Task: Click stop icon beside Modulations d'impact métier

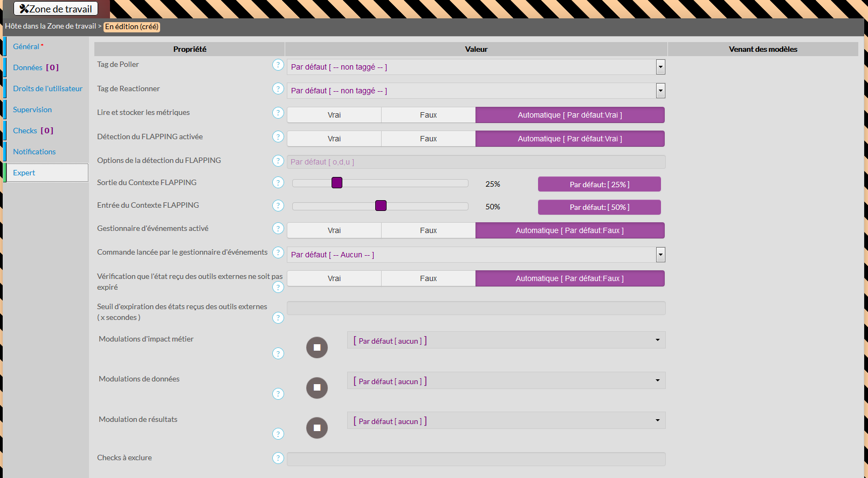Action: (x=317, y=347)
